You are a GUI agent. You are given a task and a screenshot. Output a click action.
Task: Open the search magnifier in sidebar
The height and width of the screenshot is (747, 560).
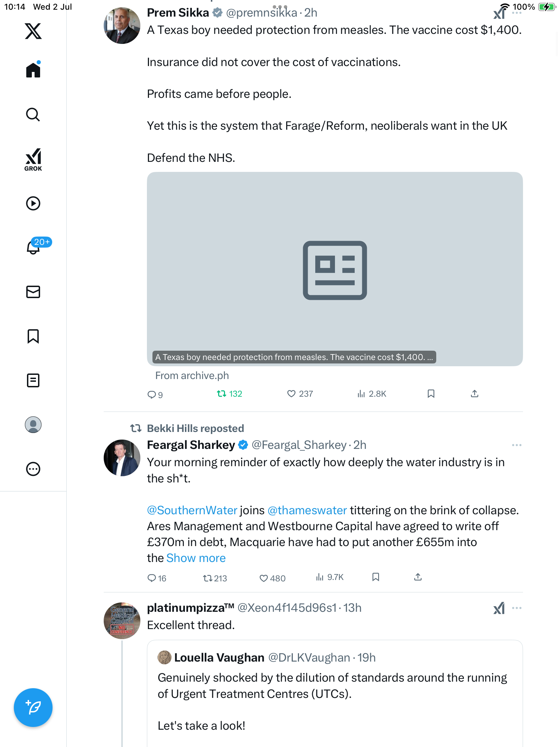tap(33, 115)
